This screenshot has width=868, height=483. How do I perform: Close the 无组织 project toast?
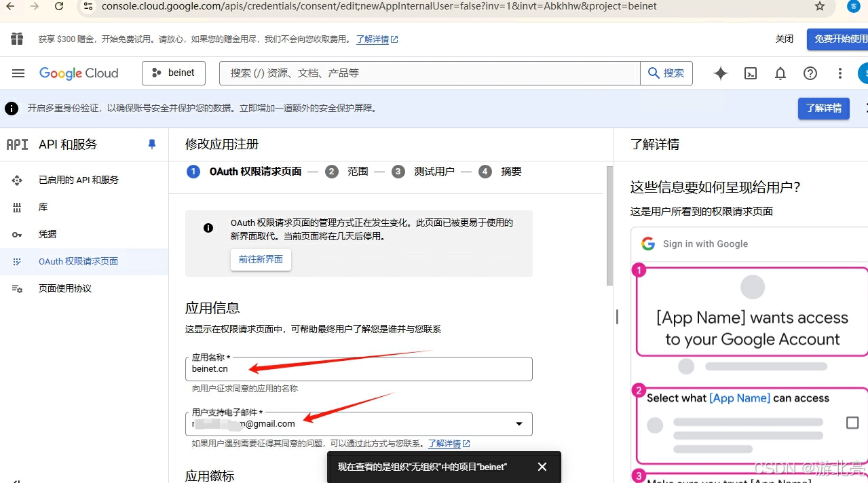click(542, 467)
